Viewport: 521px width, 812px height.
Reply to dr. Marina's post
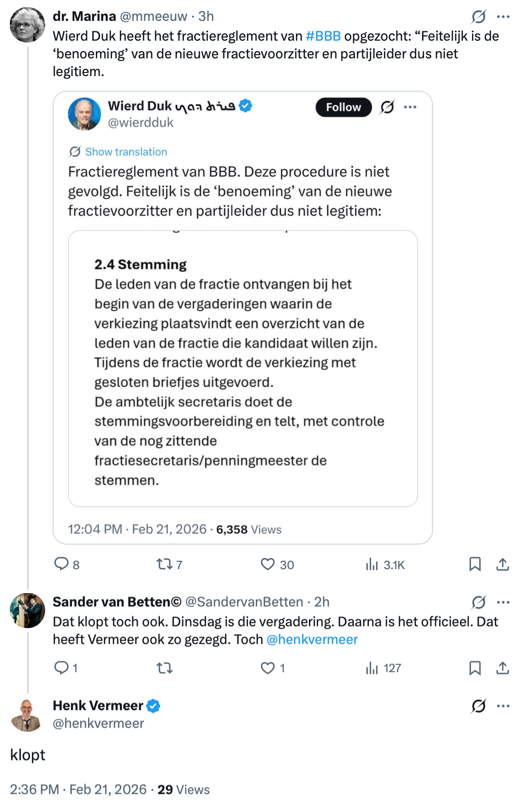click(61, 564)
